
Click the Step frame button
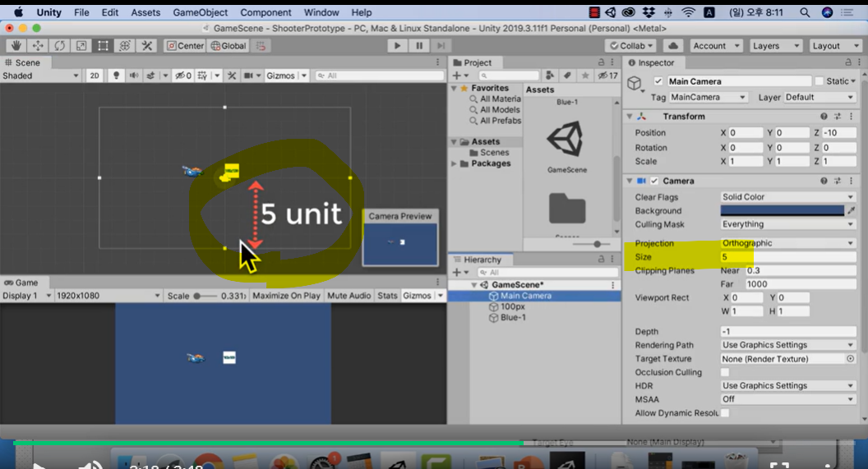[x=441, y=46]
